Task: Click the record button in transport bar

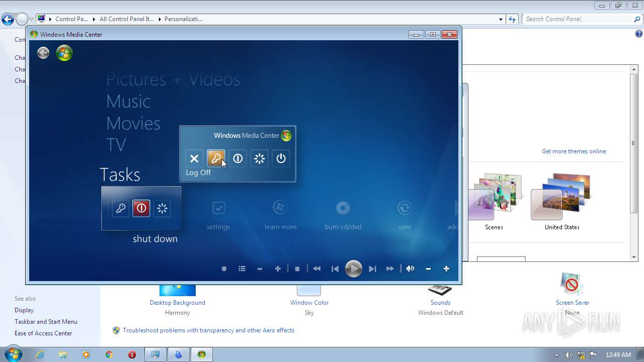Action: click(x=224, y=269)
